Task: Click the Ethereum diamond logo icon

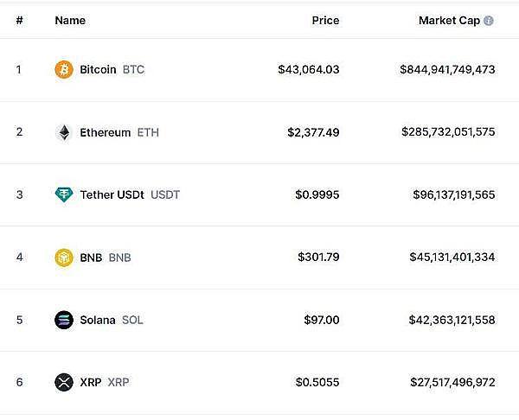Action: (64, 132)
